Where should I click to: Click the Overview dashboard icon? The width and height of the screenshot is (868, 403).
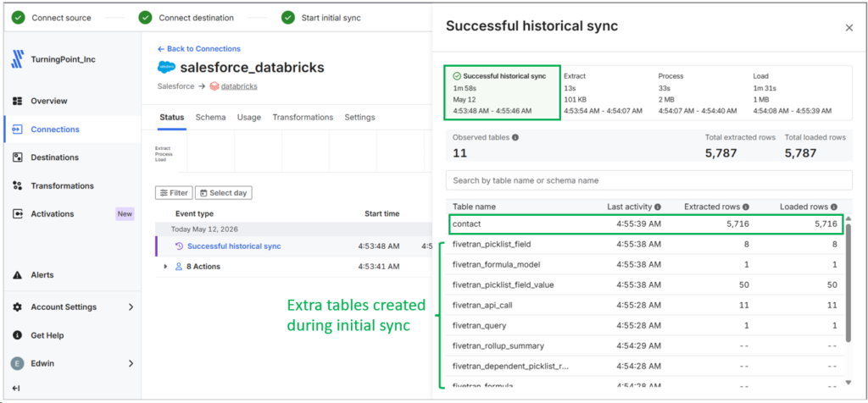pos(17,101)
